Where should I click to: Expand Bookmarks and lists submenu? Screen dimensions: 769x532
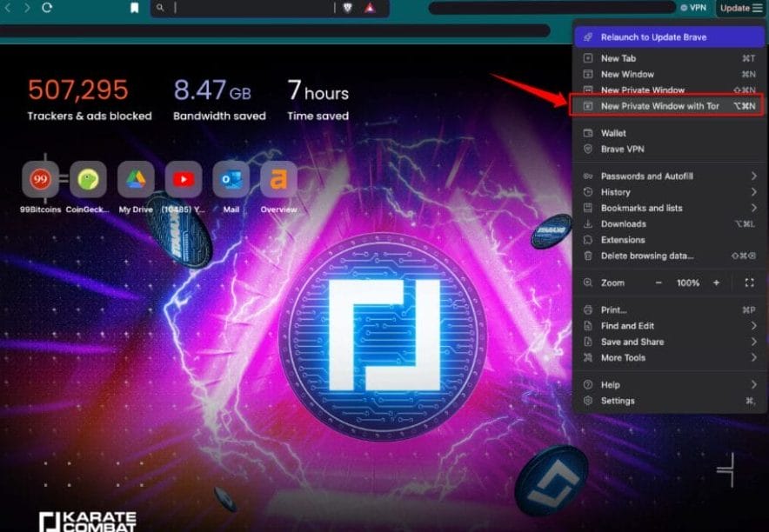670,209
